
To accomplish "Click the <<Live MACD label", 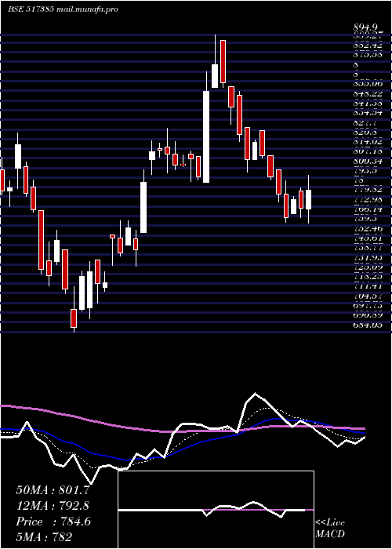I will [x=330, y=529].
